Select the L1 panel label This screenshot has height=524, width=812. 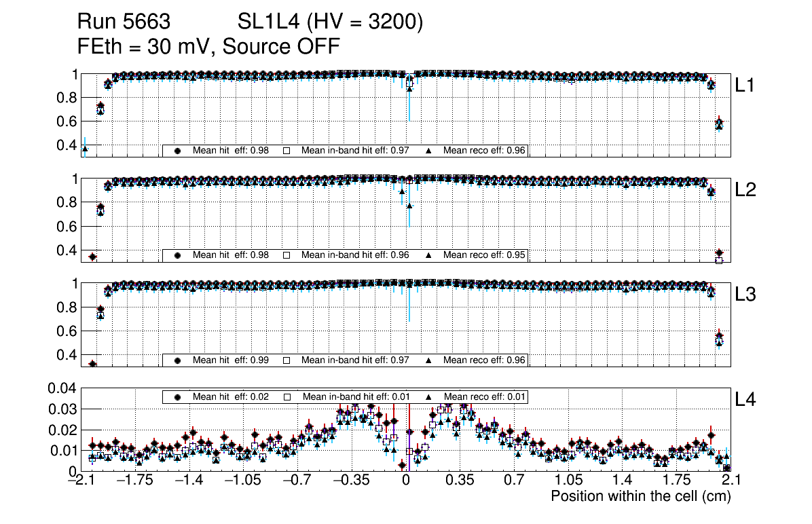coord(745,86)
